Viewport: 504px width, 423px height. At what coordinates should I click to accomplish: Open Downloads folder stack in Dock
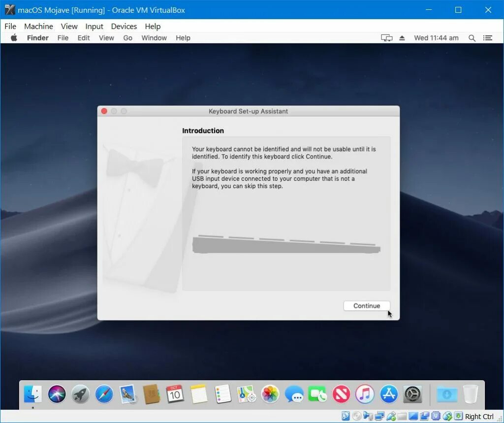coord(447,394)
